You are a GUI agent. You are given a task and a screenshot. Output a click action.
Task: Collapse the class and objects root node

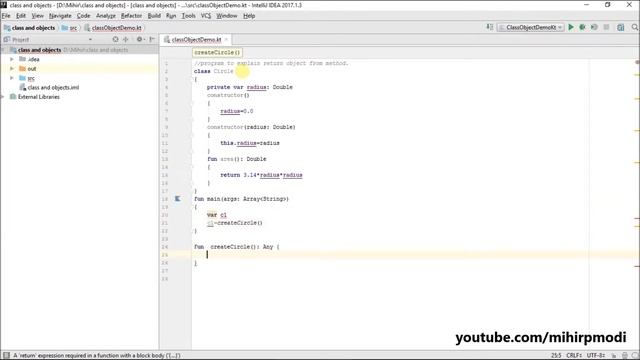[x=3, y=50]
